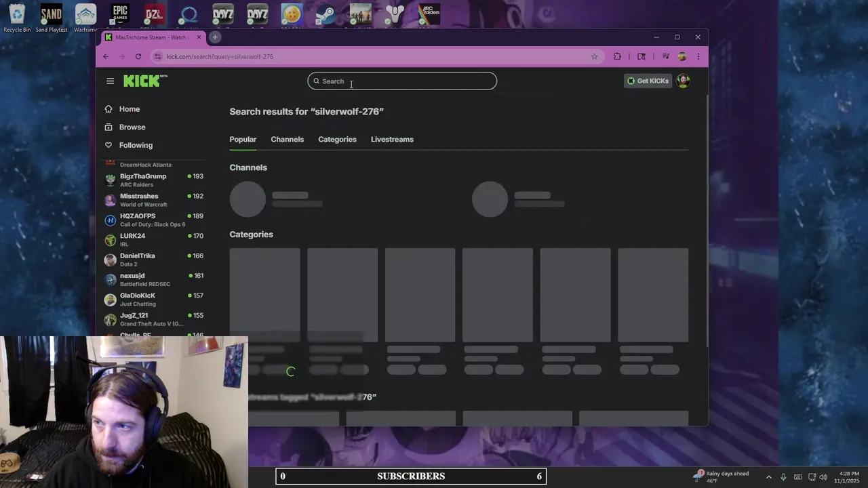Click the browser back arrow
The height and width of the screenshot is (488, 868).
click(106, 56)
